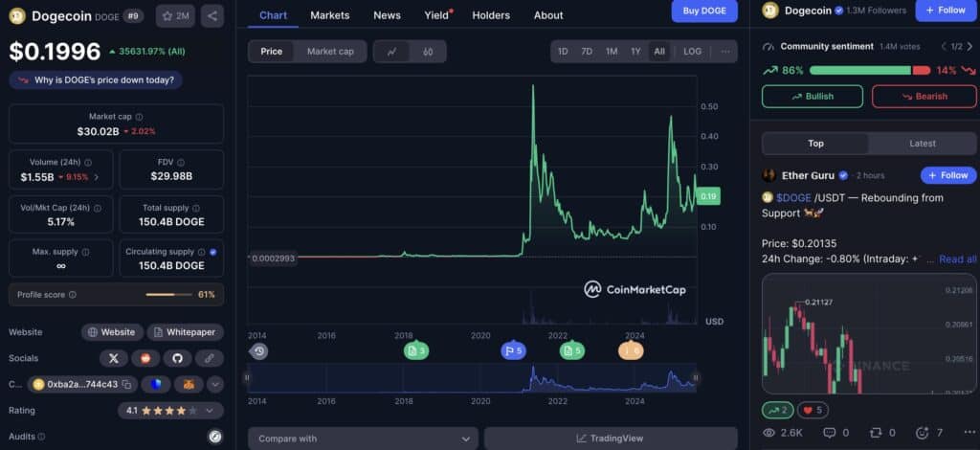
Task: Expand Volume (24h) details arrow
Action: click(97, 177)
